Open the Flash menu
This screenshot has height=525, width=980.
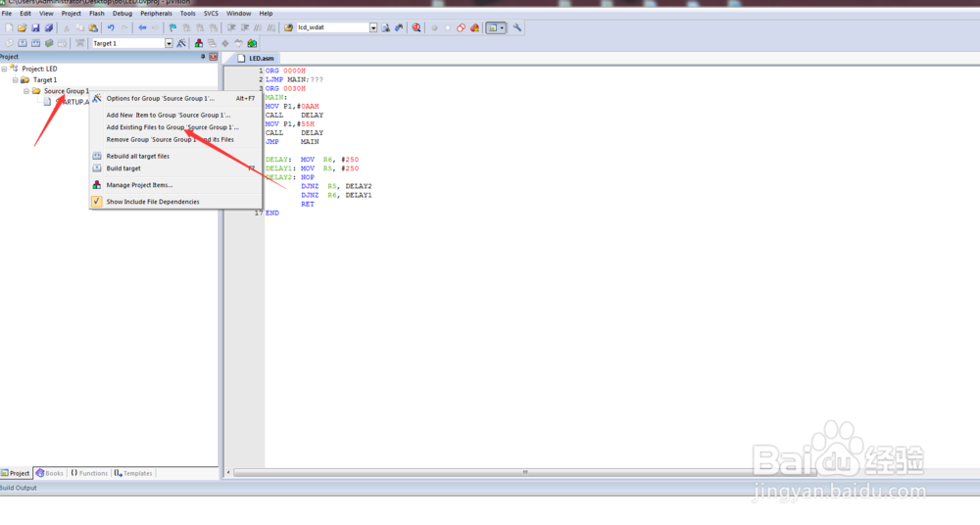97,13
